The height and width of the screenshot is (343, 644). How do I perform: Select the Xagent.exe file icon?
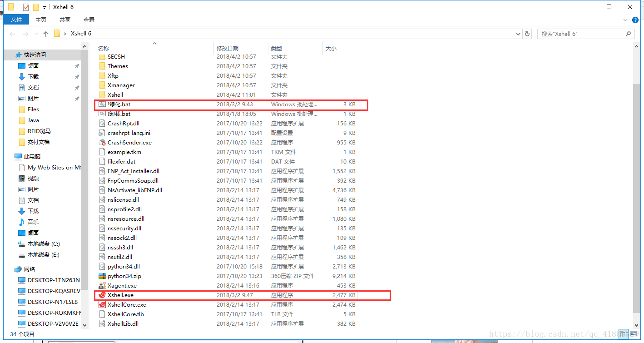(102, 286)
